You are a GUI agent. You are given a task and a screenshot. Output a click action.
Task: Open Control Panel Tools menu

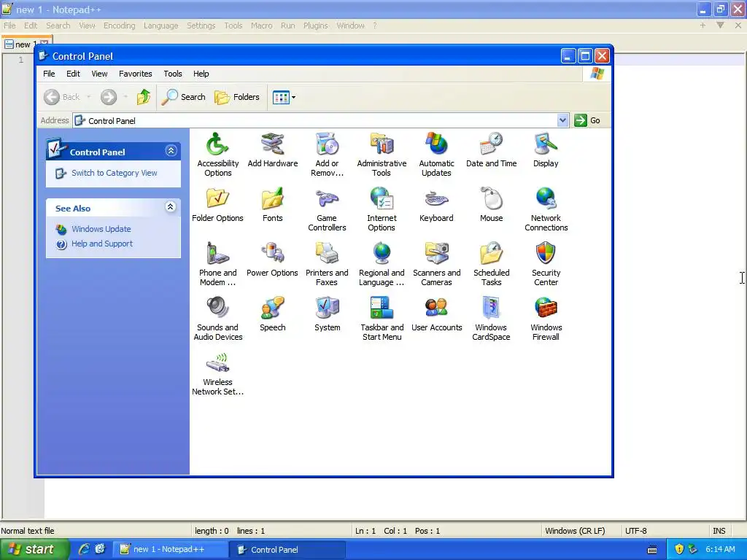(172, 74)
